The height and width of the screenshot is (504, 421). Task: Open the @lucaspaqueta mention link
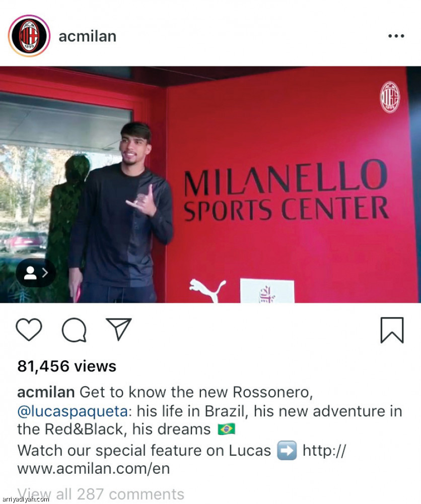72,411
